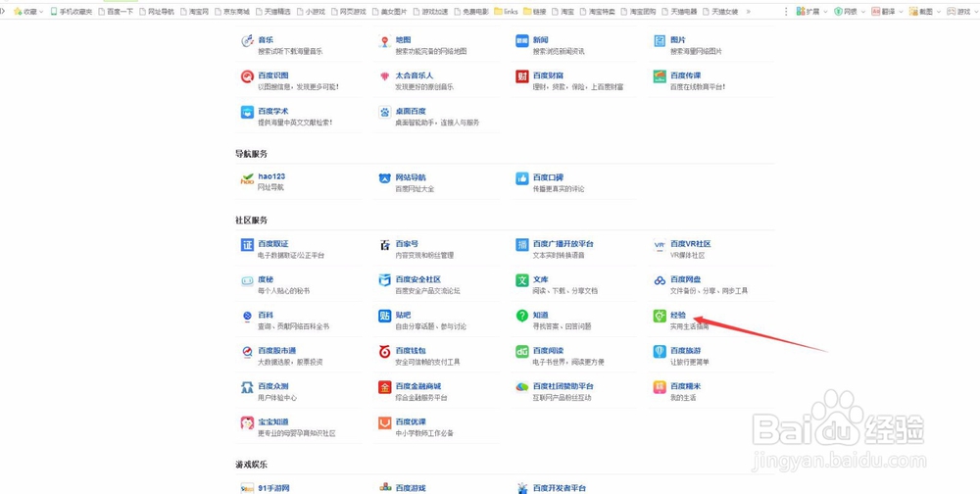Image resolution: width=980 pixels, height=494 pixels.
Task: Click the 知道 question mark icon
Action: pos(522,317)
